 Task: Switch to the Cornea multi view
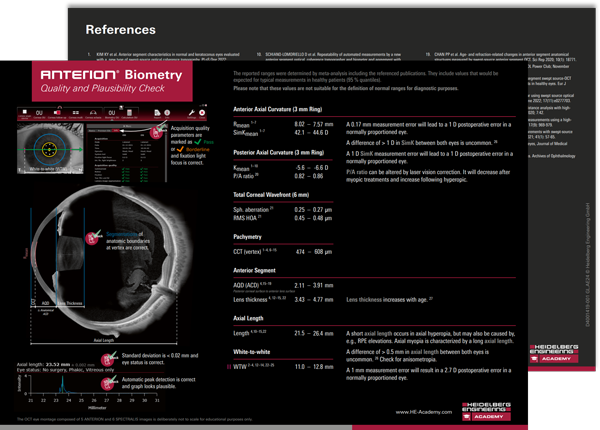[x=76, y=114]
